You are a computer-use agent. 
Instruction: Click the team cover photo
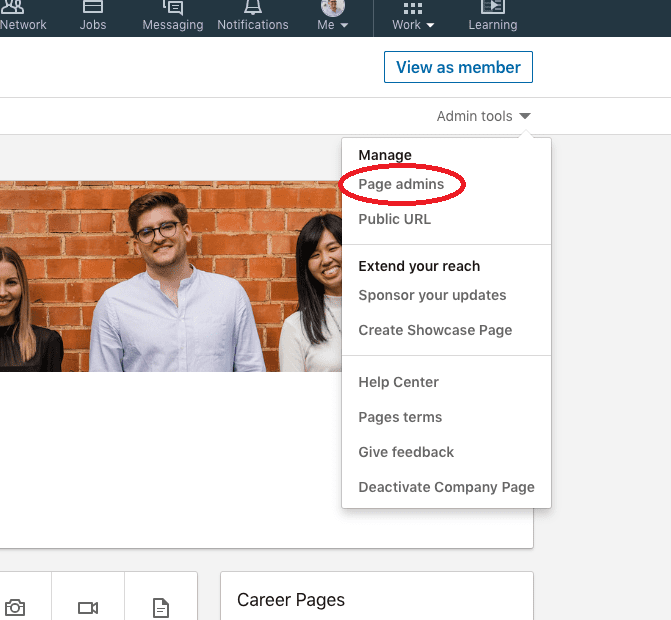[171, 276]
